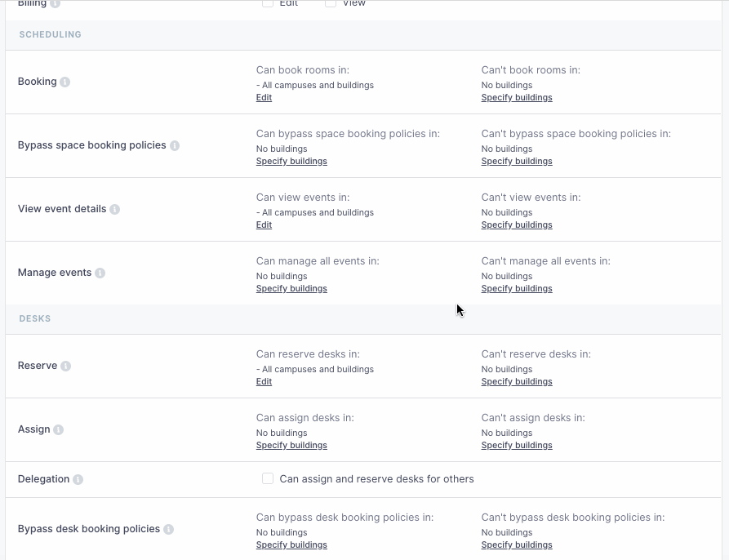Screen dimensions: 729x560
Task: Open the info icon next to Reserve
Action: 65,366
